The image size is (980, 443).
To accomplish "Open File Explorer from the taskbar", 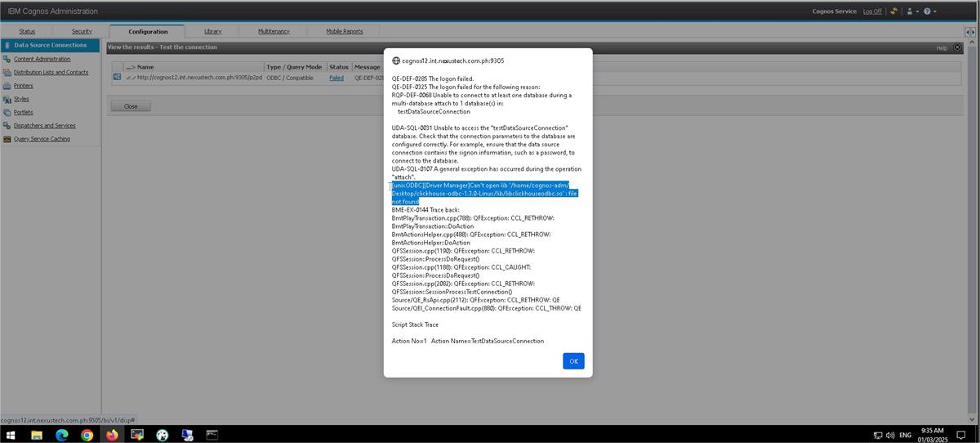I will point(37,435).
